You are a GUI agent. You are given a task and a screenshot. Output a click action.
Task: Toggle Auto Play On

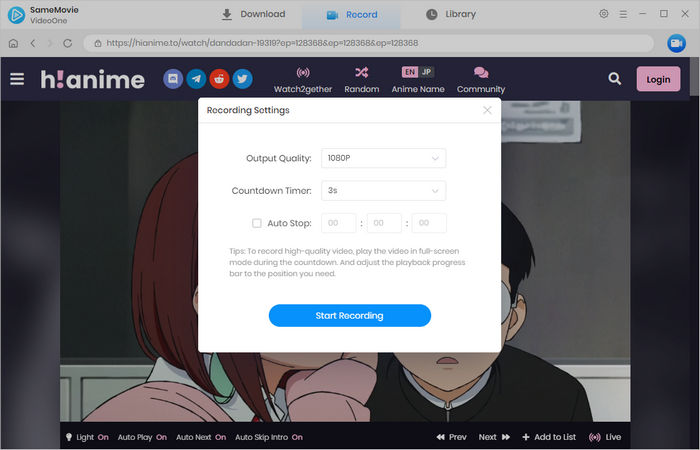(x=142, y=437)
